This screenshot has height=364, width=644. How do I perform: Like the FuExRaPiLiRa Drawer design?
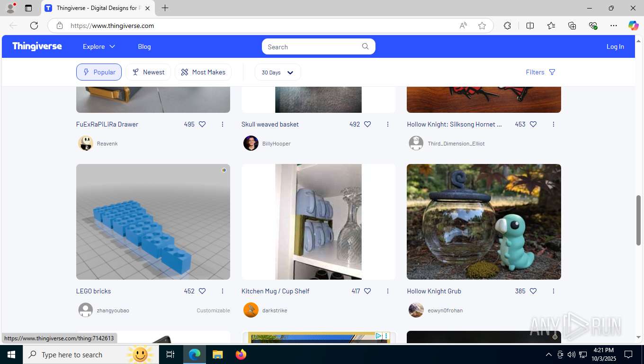(x=202, y=124)
